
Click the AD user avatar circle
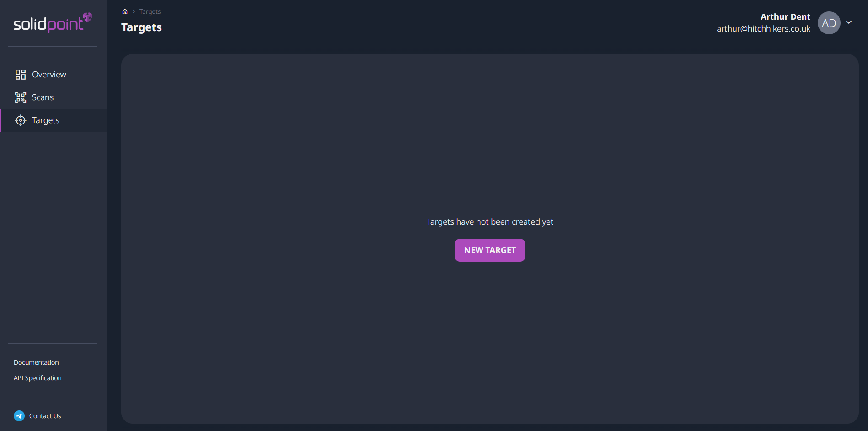829,23
